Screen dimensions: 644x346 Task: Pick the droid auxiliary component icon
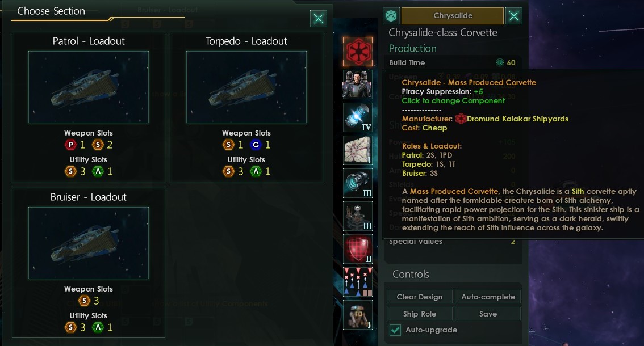click(x=358, y=314)
